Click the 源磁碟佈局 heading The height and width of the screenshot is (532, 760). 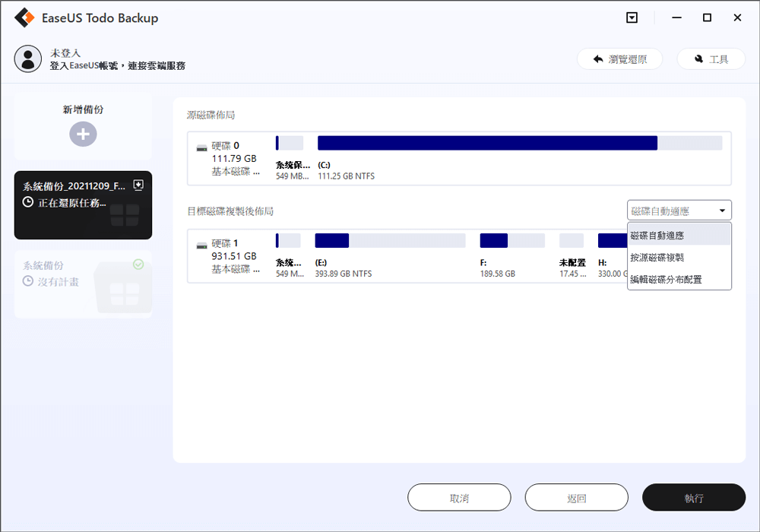(x=211, y=115)
